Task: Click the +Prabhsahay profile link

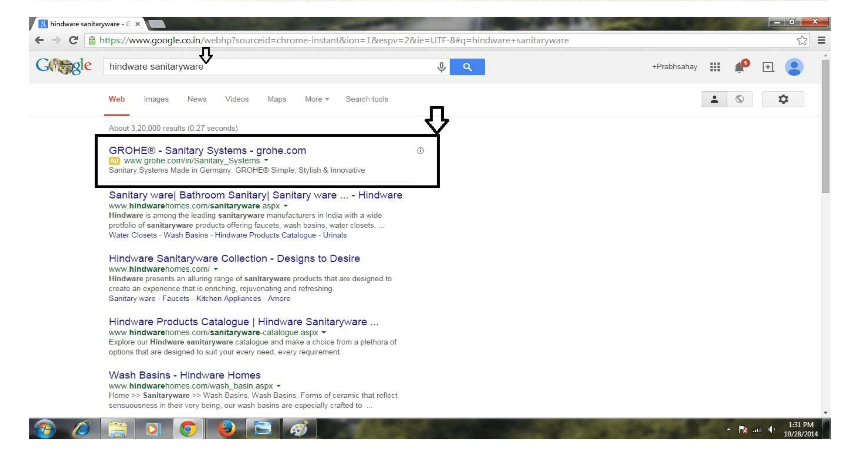Action: point(674,67)
